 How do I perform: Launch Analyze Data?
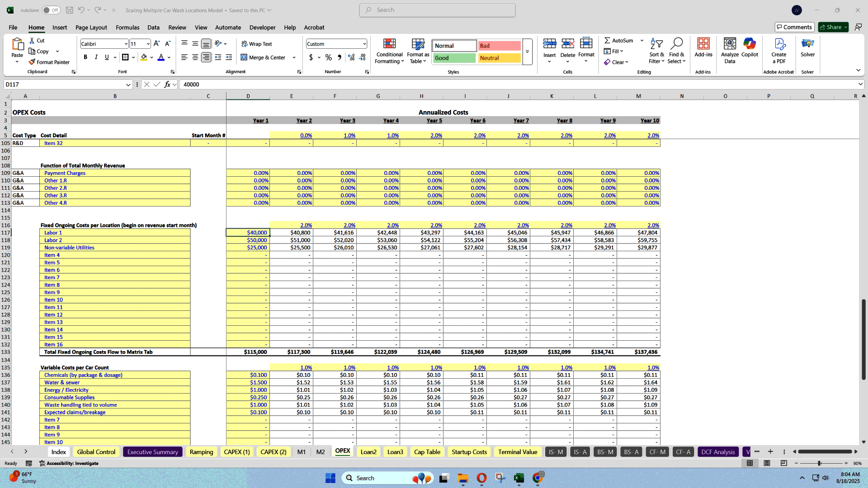(730, 51)
